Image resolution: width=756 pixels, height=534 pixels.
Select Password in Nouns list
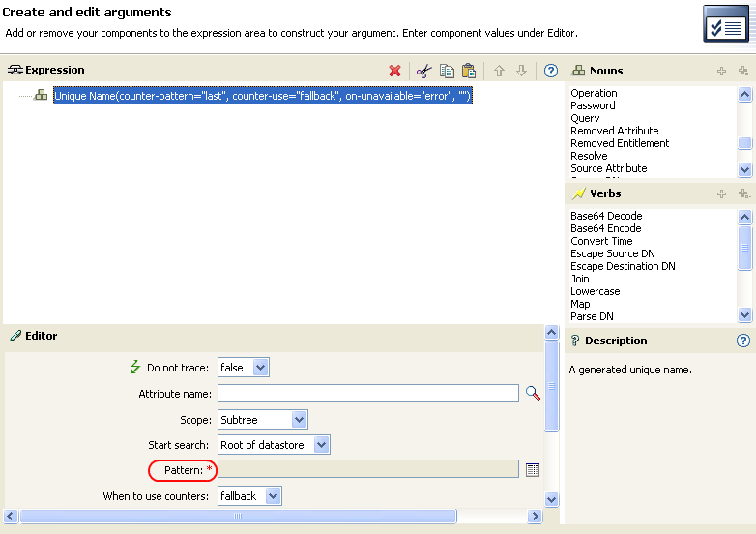593,105
